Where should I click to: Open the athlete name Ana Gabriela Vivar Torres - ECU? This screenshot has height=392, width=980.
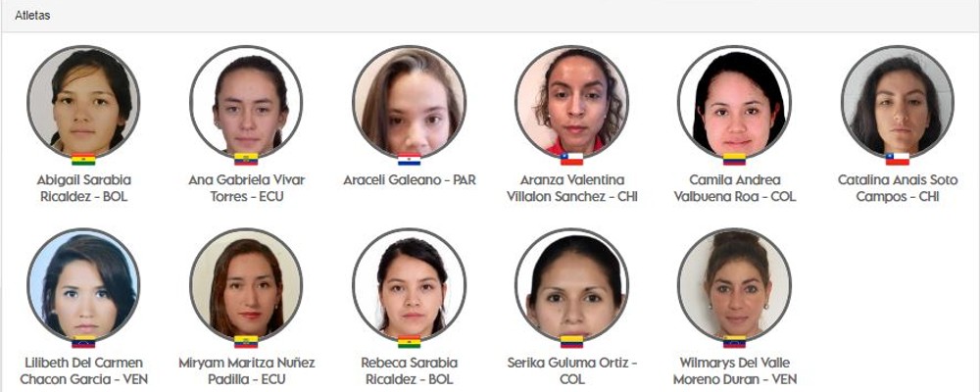tap(246, 188)
